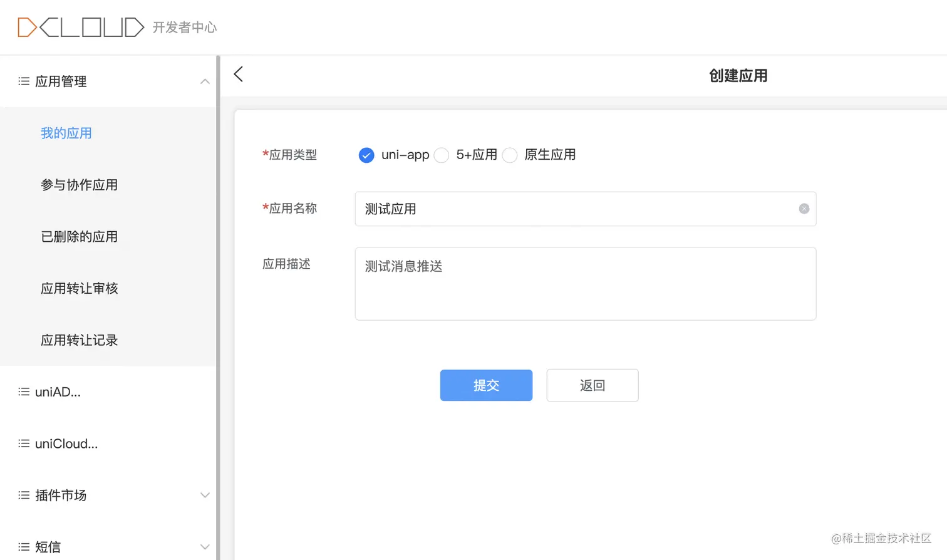Focus the 应用名称 input field
Viewport: 947px width, 560px height.
pos(586,209)
